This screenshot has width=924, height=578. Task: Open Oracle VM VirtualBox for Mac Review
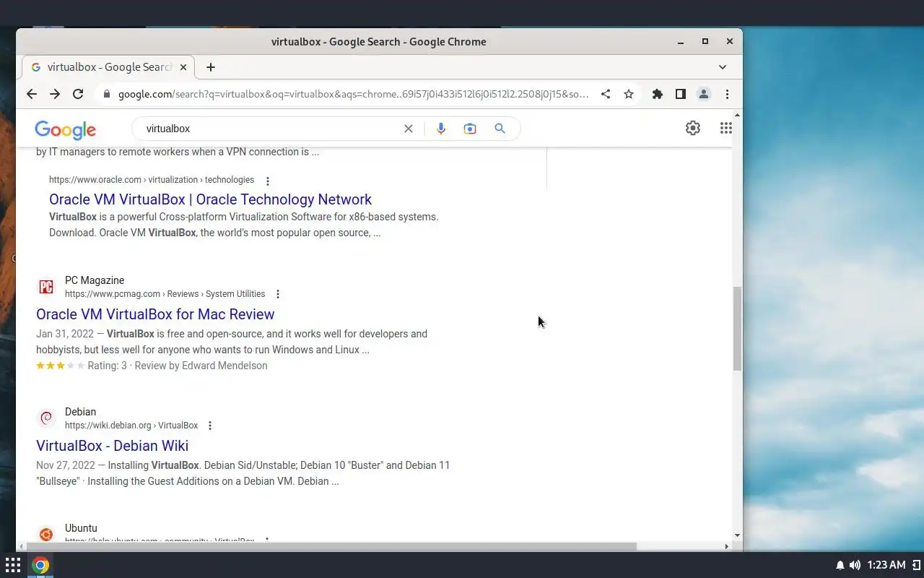155,314
